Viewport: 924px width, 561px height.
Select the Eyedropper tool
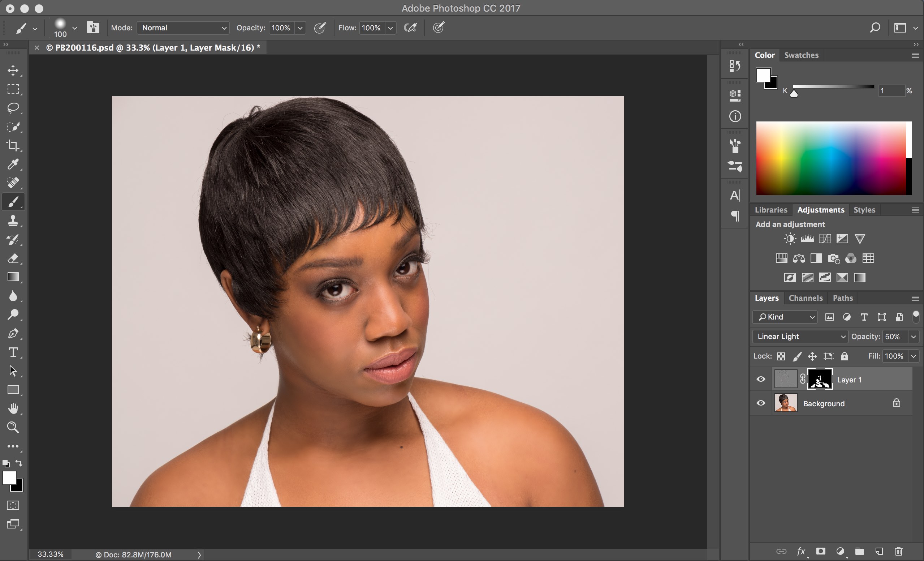tap(13, 164)
